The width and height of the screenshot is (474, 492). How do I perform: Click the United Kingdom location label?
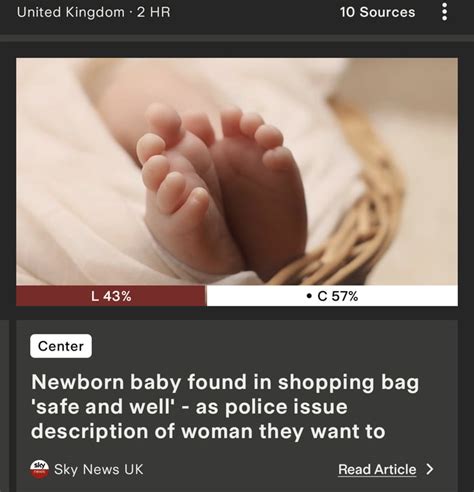click(x=71, y=12)
